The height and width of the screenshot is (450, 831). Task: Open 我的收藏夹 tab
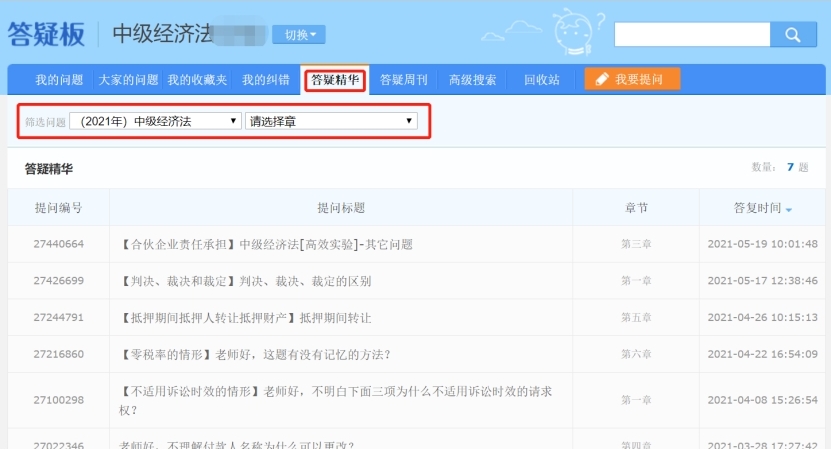click(197, 80)
